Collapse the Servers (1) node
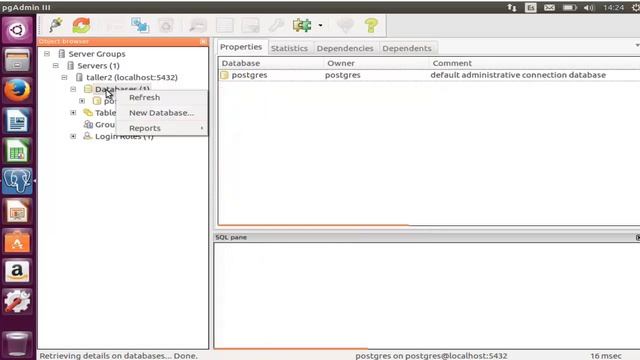 56,66
